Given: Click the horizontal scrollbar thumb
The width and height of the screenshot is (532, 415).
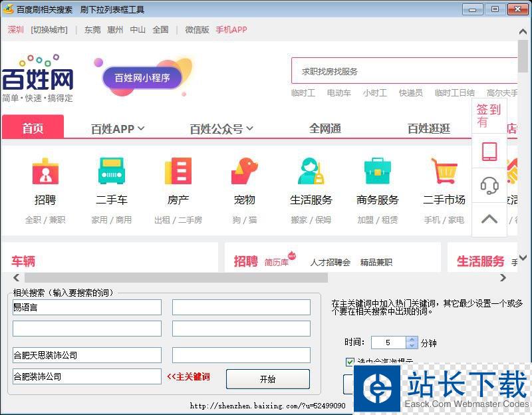Looking at the screenshot, I should (176, 277).
